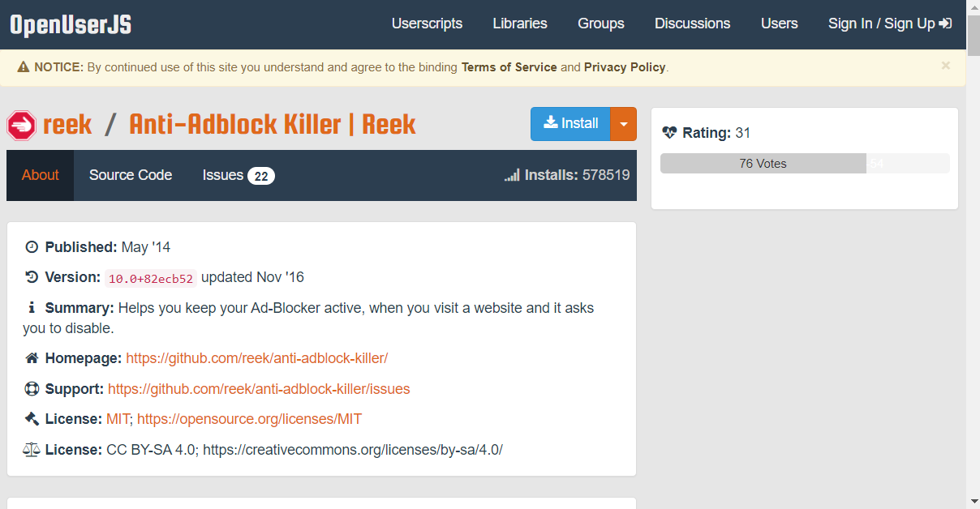Click the orange MIT license link
Viewport: 980px width, 509px height.
tap(118, 419)
